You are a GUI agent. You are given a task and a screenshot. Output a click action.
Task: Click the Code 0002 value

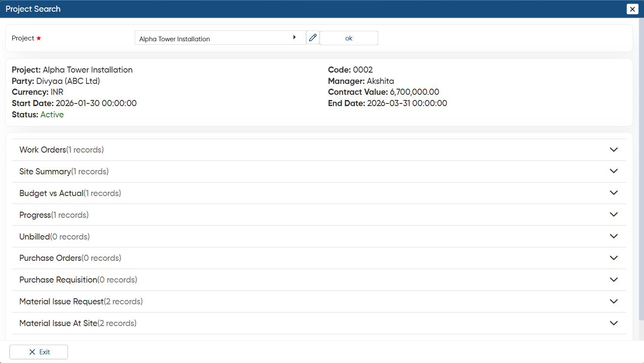pyautogui.click(x=363, y=70)
